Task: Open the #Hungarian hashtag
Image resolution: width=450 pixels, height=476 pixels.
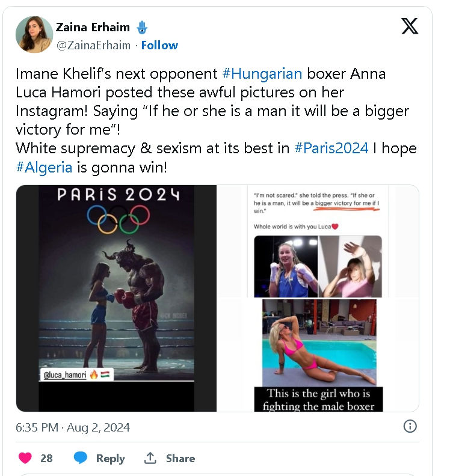Action: pos(262,74)
